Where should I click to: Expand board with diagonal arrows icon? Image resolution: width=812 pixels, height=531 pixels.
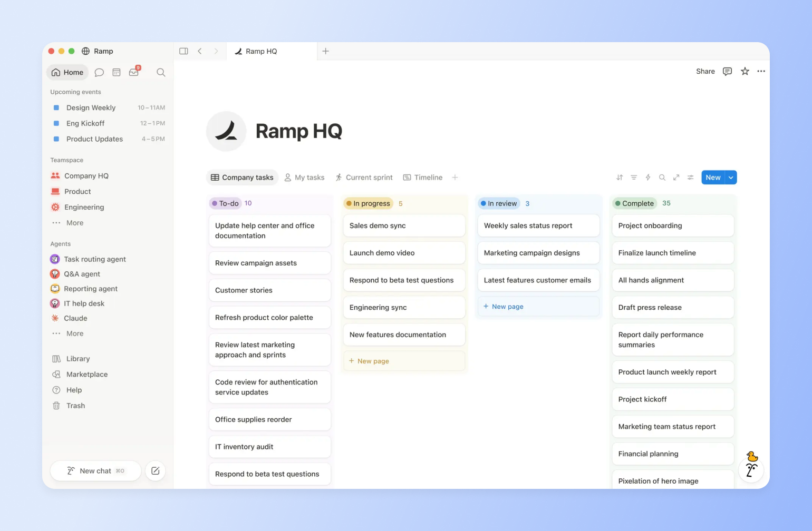[x=676, y=178]
